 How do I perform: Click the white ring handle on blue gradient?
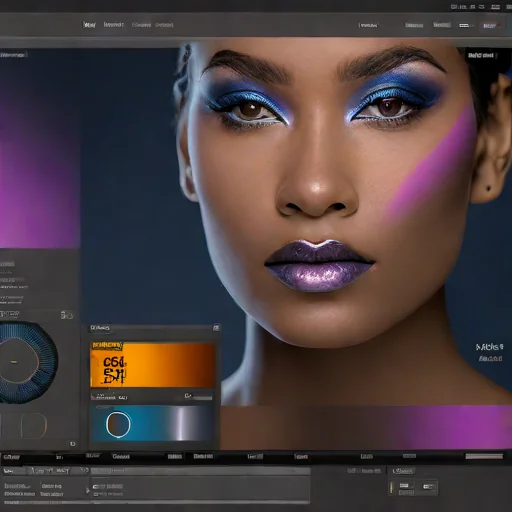coord(118,424)
